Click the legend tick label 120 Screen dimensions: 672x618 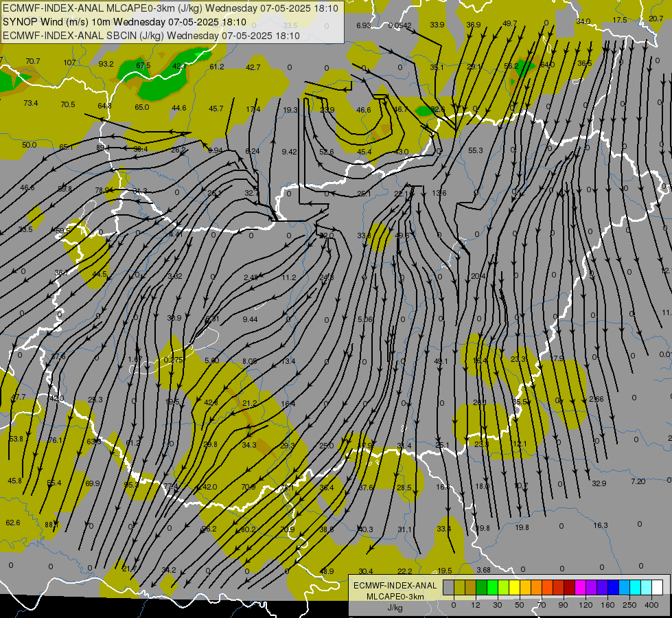(586, 605)
